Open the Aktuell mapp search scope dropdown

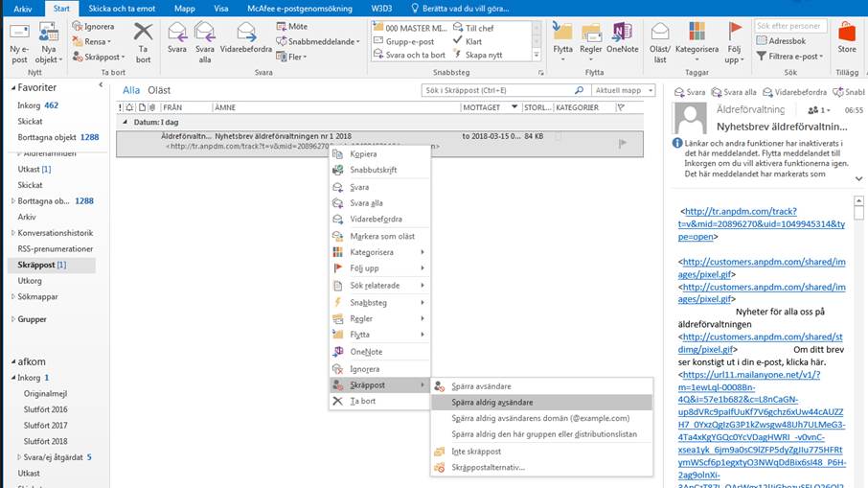click(621, 90)
